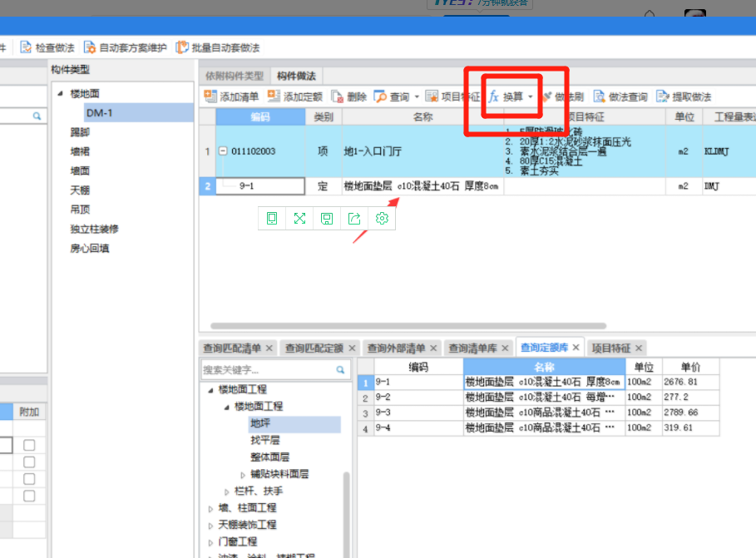Click the 单价 column header
This screenshot has height=558, width=756.
[690, 367]
